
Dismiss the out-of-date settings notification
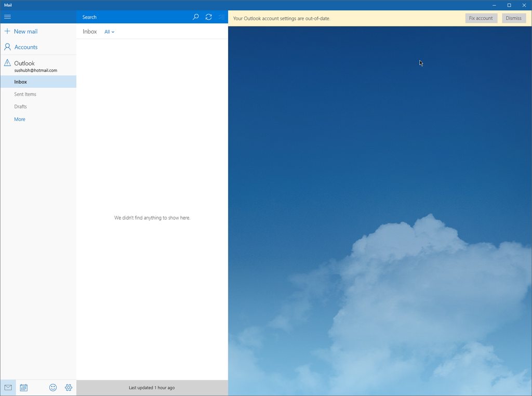[x=513, y=18]
